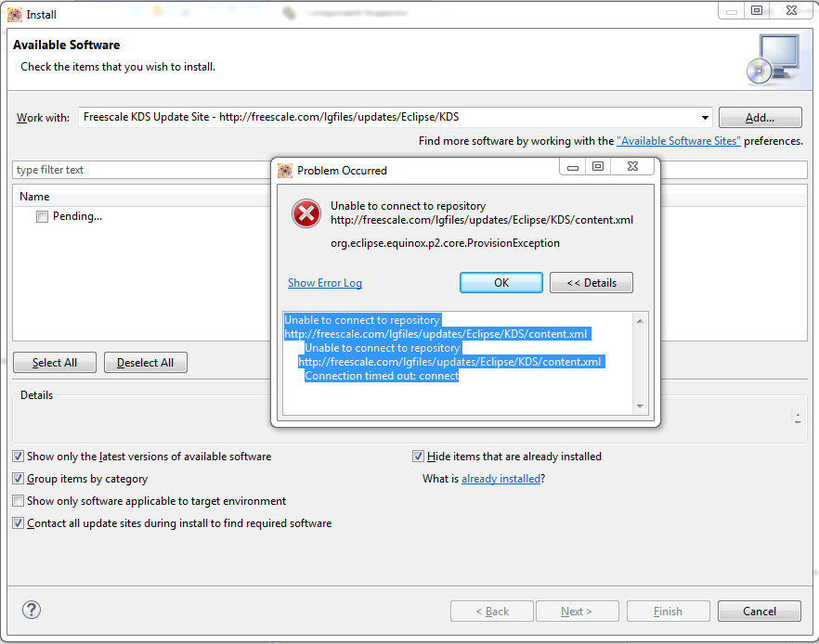Click the Install window title bar icon
Image resolution: width=819 pixels, height=644 pixels.
pyautogui.click(x=13, y=14)
